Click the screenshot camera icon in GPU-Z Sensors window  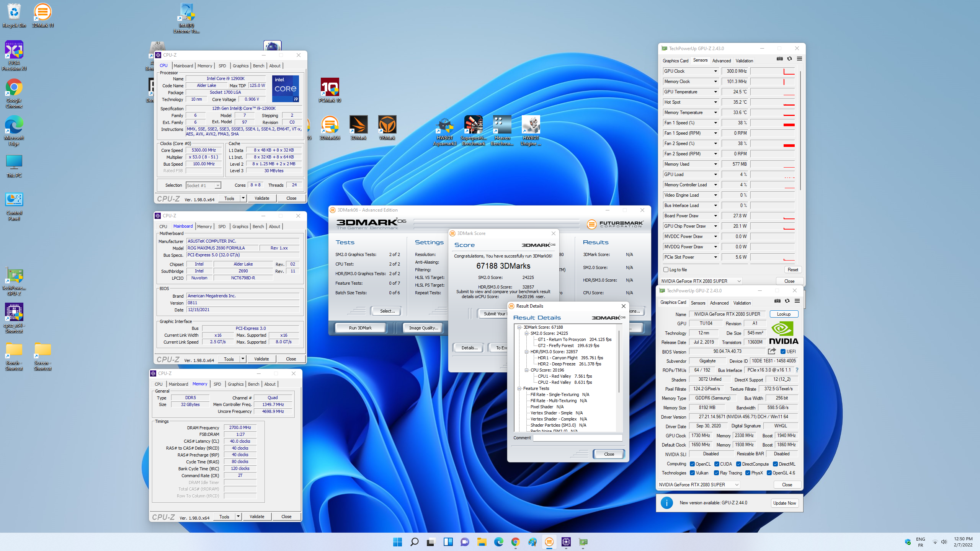tap(780, 59)
